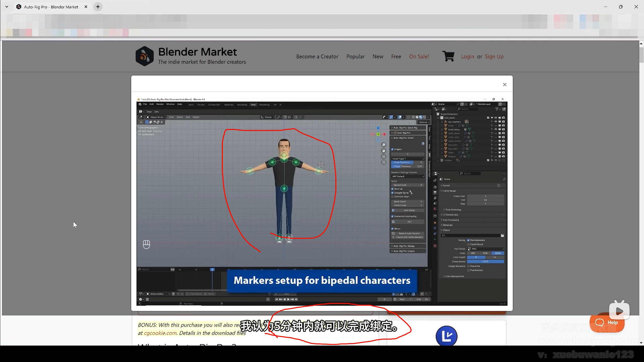Toggle viewport overlays icon
The height and width of the screenshot is (362, 644).
[400, 117]
